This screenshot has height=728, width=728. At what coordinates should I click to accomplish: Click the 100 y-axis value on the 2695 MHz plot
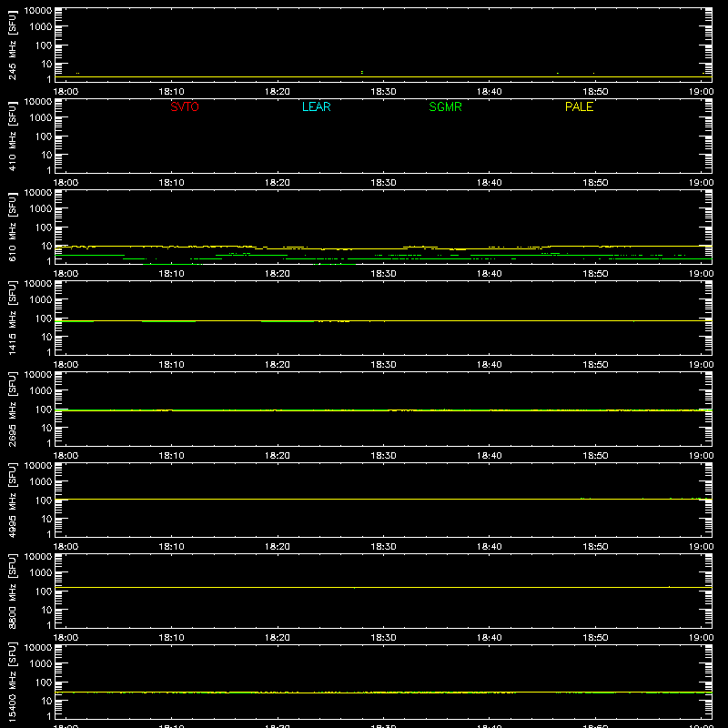[x=44, y=409]
